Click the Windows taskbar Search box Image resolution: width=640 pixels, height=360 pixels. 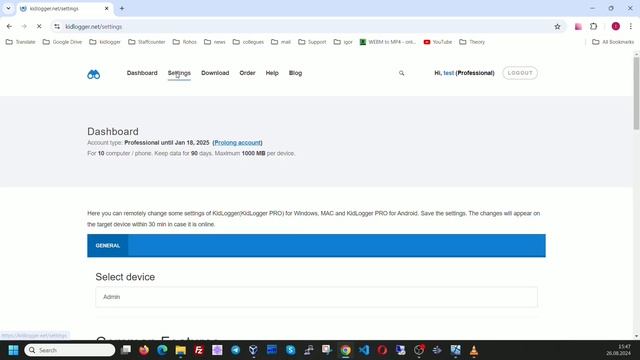70,350
